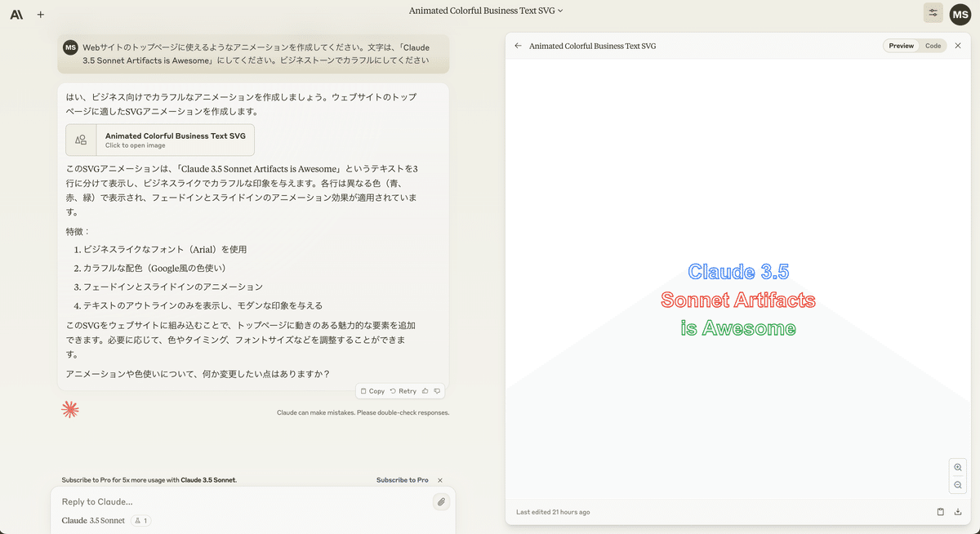Screen dimensions: 980x534
Task: Open the MS account avatar menu
Action: [x=960, y=14]
